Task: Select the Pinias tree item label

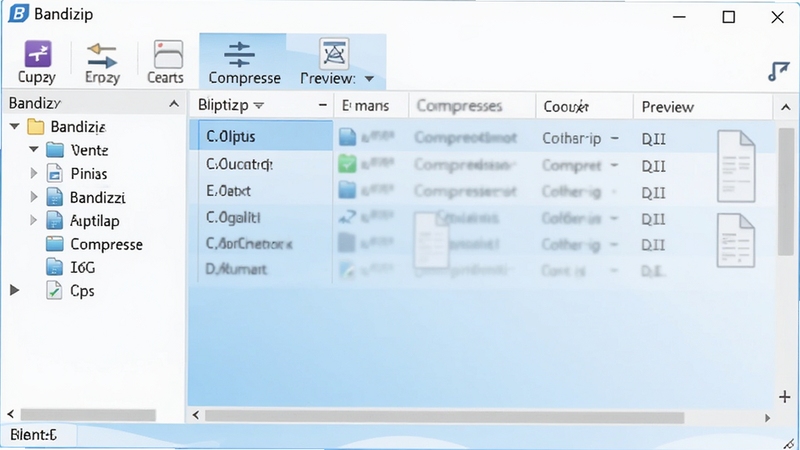Action: pyautogui.click(x=89, y=173)
